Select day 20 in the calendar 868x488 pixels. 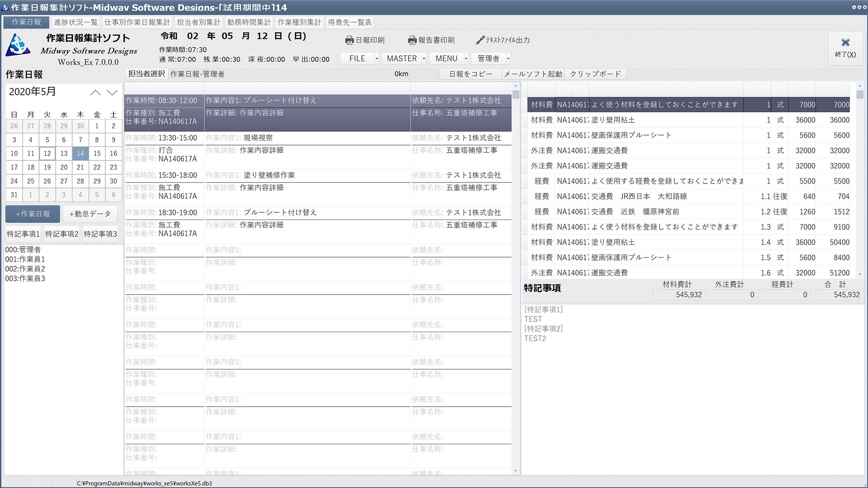pyautogui.click(x=64, y=167)
